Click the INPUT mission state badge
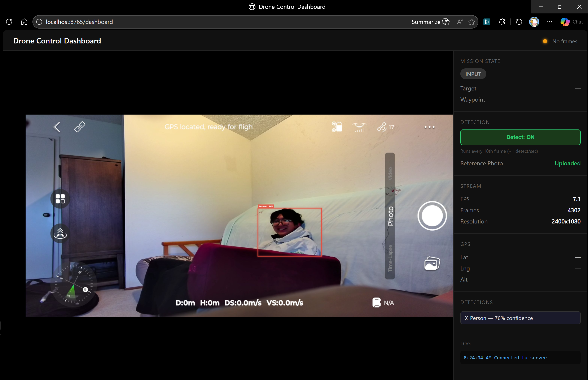This screenshot has width=588, height=380. pyautogui.click(x=473, y=74)
